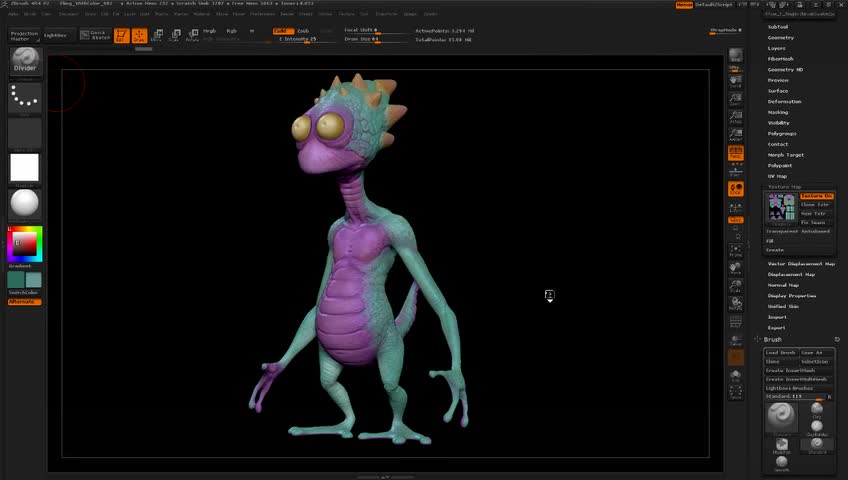
Task: Click the Edit mode button
Action: [121, 36]
